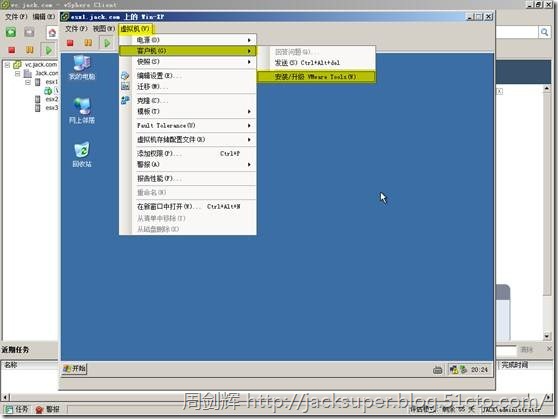
Task: Click the search magnifier icon at top right
Action: (x=544, y=32)
